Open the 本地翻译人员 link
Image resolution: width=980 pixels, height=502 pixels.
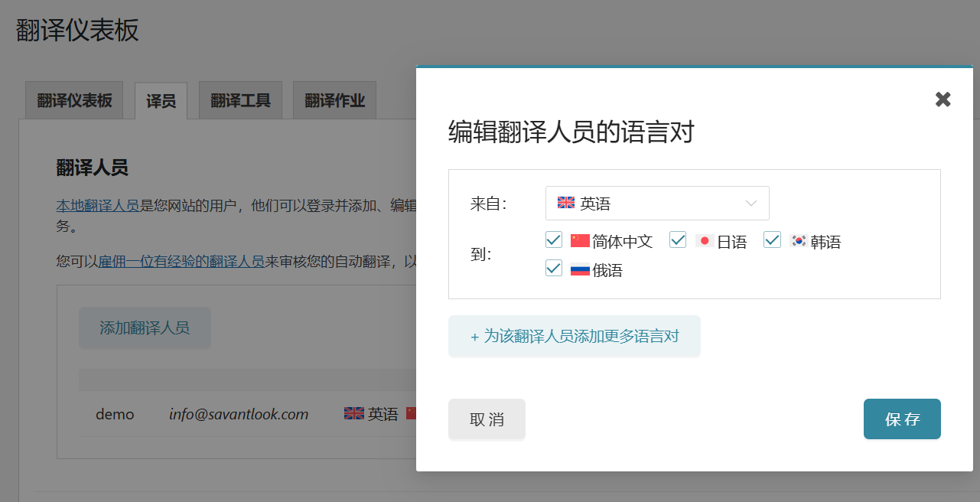point(97,205)
